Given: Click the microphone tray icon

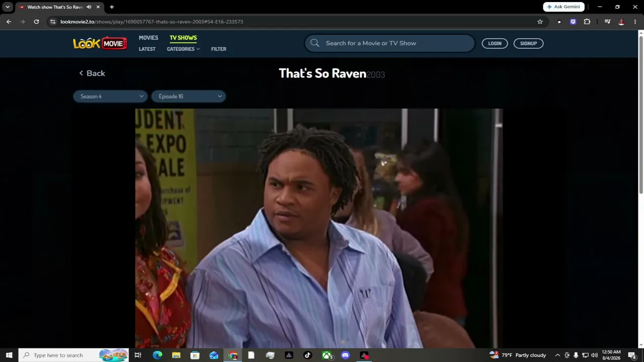Looking at the screenshot, I should click(x=576, y=355).
